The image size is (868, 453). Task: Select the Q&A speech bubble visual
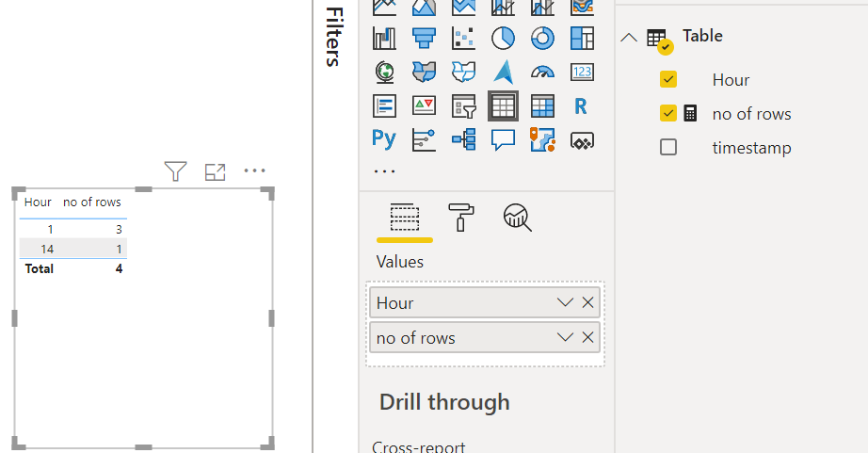coord(503,139)
